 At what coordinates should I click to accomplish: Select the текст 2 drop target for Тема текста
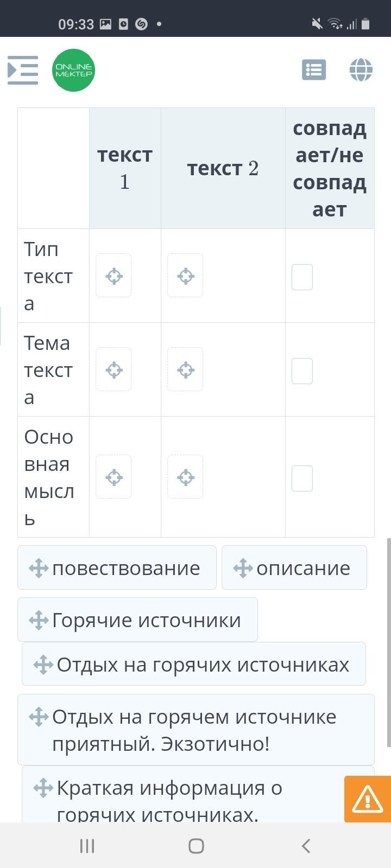coord(185,369)
